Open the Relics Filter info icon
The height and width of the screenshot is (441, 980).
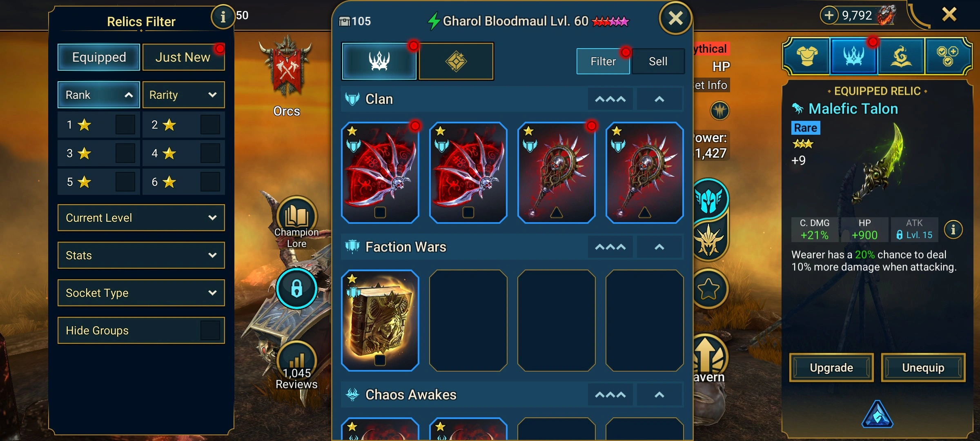point(223,17)
